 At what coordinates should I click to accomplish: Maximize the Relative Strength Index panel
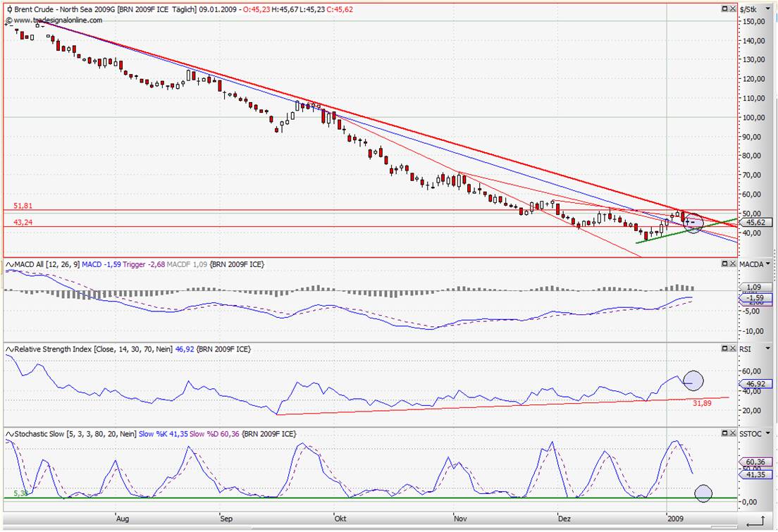click(x=724, y=349)
